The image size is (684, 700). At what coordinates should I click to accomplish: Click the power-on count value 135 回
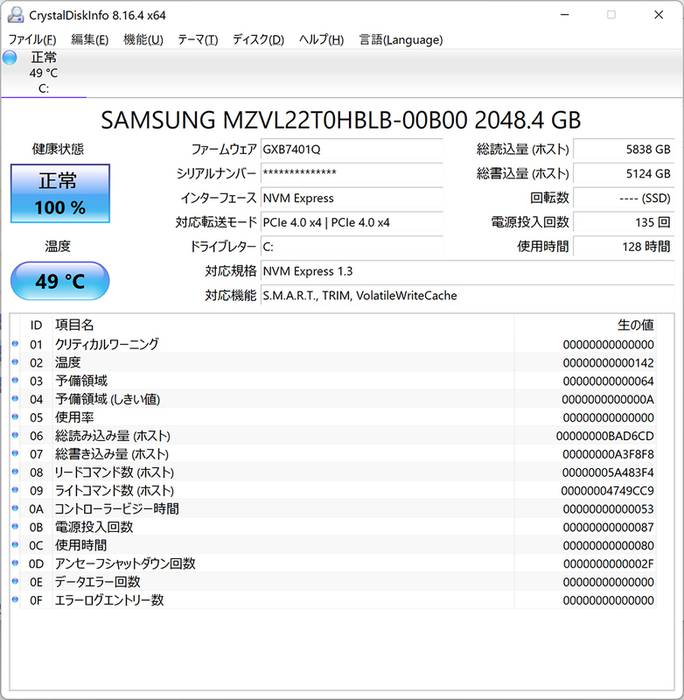point(624,222)
